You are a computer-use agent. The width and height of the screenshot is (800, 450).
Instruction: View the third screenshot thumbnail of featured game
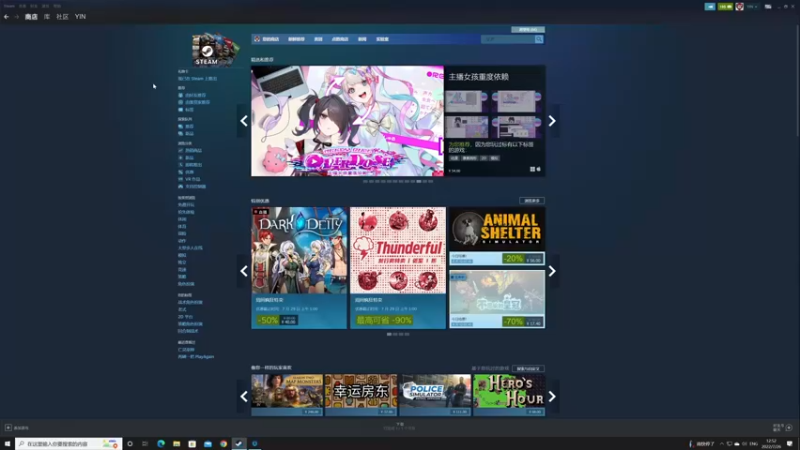point(466,127)
